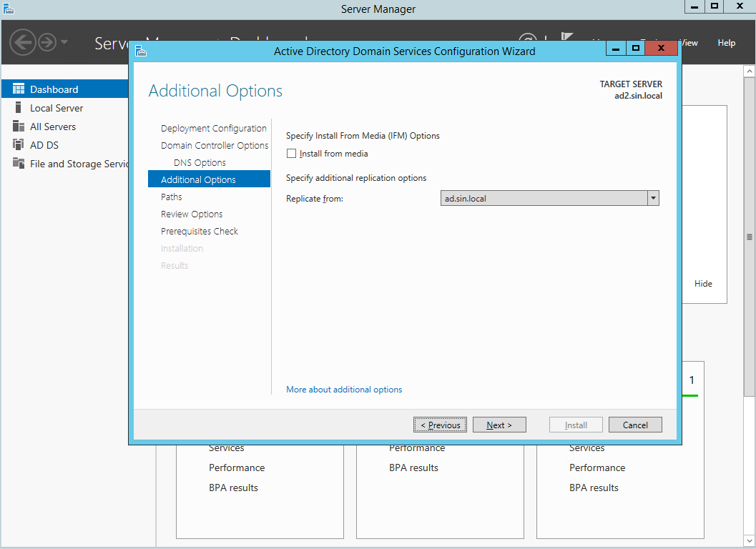Click File and Storage Services icon
The width and height of the screenshot is (756, 549).
(19, 164)
